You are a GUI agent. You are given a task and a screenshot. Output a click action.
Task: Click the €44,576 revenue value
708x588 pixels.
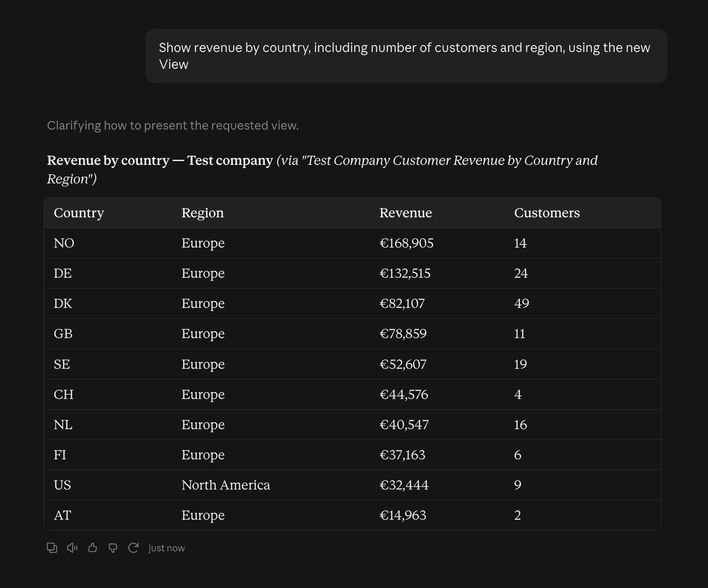tap(404, 394)
